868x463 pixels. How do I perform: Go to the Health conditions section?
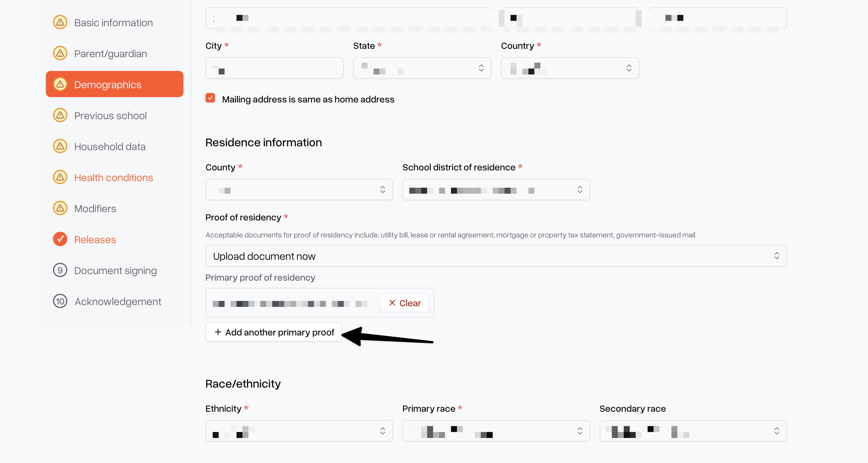[113, 178]
